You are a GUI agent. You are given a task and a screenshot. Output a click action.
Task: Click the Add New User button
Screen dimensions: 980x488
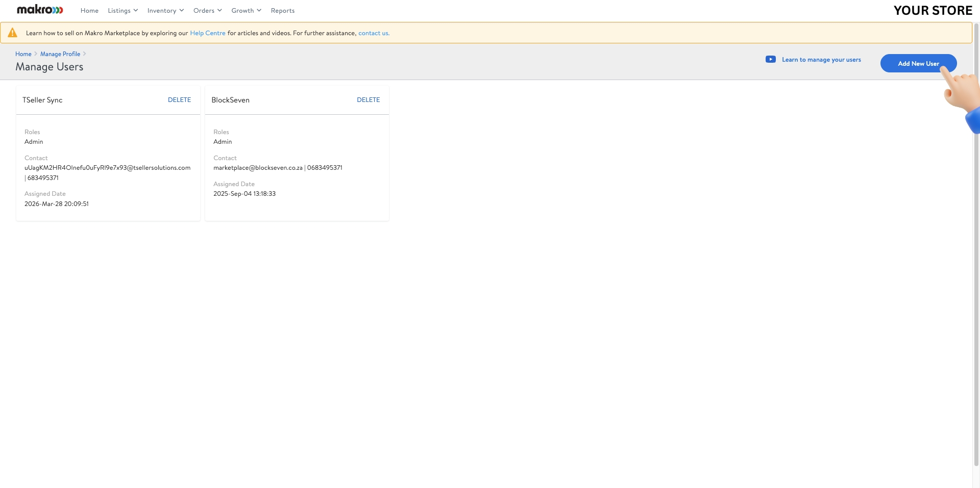918,63
